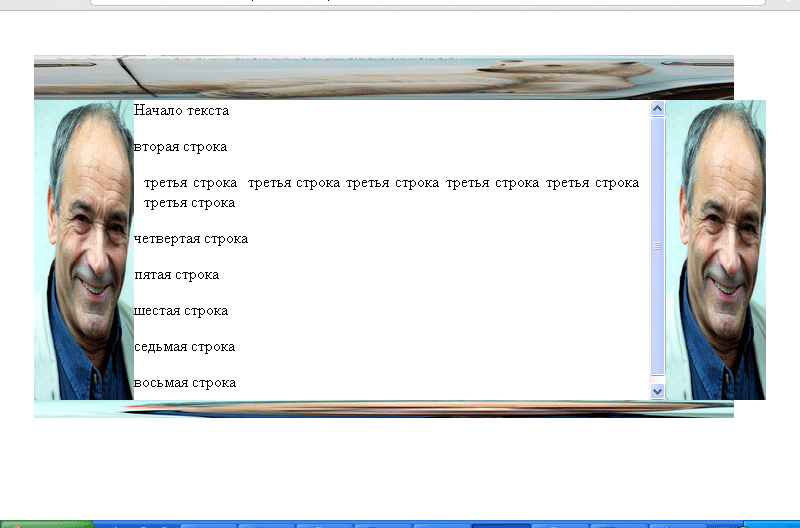
Task: Click the "третья строка" paragraph
Action: (391, 192)
